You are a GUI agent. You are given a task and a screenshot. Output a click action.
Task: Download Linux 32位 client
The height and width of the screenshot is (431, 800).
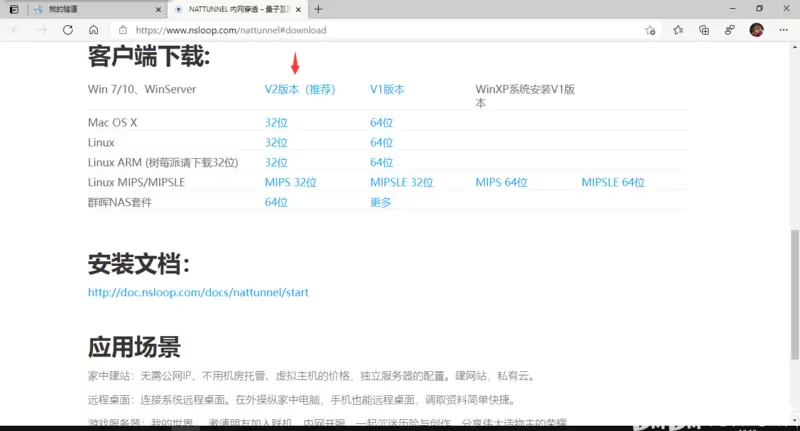(x=276, y=142)
